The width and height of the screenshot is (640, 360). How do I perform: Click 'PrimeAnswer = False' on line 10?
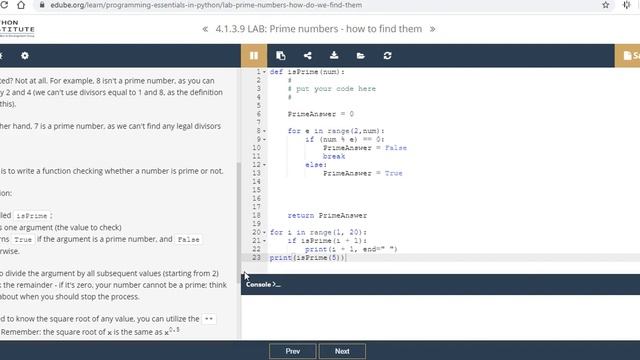tap(365, 148)
